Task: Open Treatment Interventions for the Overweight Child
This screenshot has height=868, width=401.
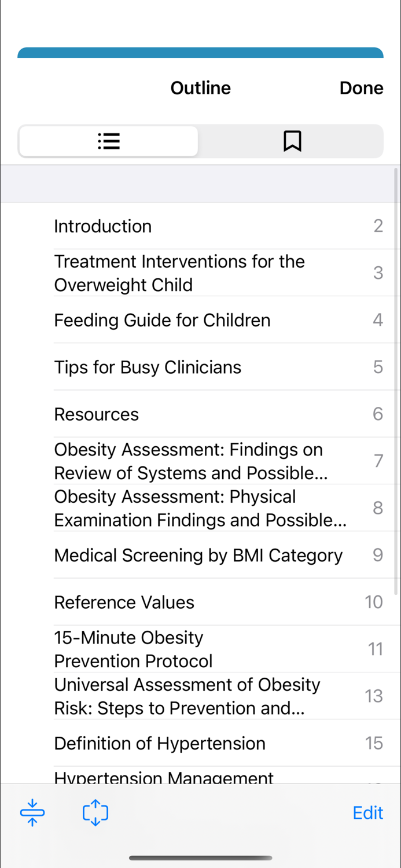Action: click(x=219, y=273)
